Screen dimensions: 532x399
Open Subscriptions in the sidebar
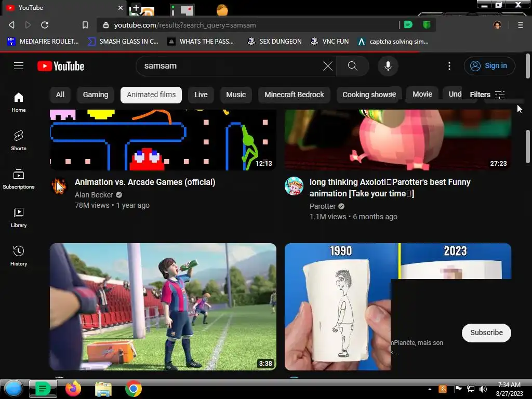(x=19, y=179)
